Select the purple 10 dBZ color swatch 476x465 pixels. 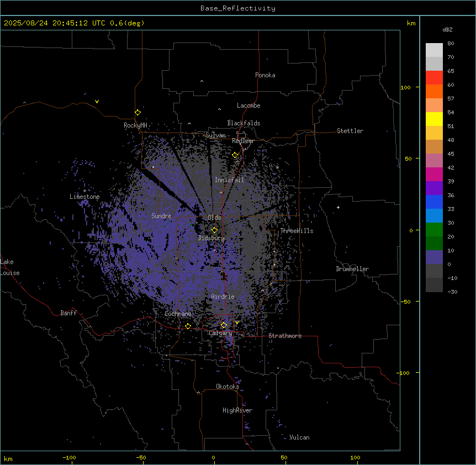pyautogui.click(x=434, y=257)
